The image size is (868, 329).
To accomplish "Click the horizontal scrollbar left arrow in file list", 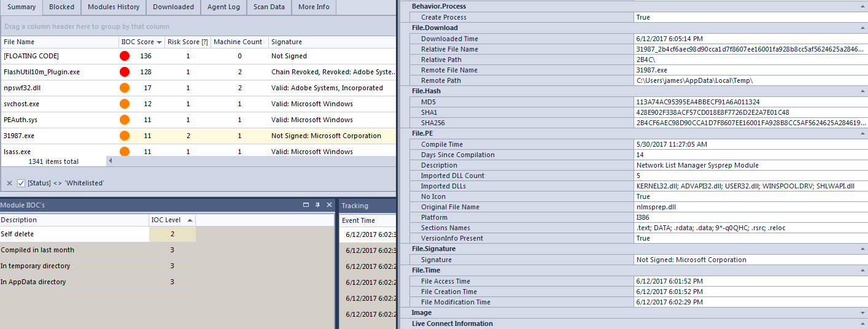I will click(110, 161).
